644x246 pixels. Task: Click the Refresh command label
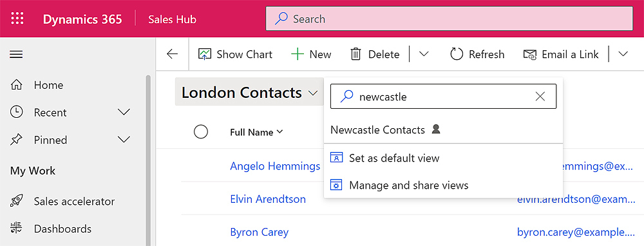pos(487,54)
